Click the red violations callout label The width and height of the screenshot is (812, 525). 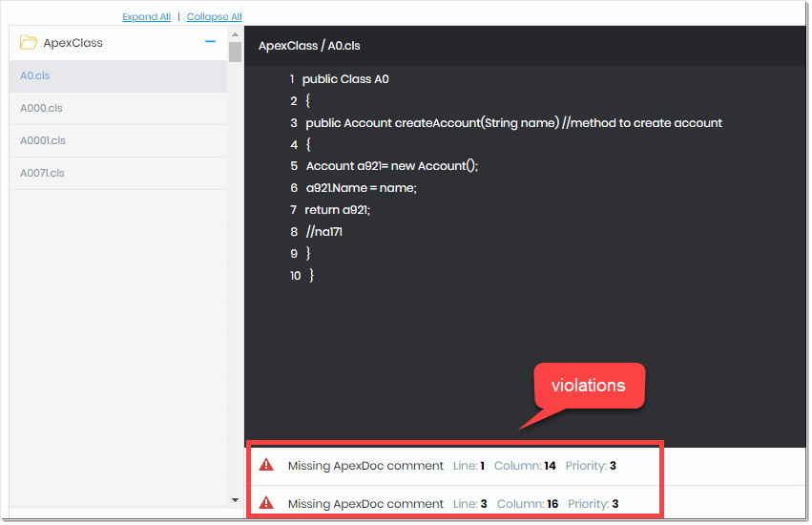click(x=588, y=386)
